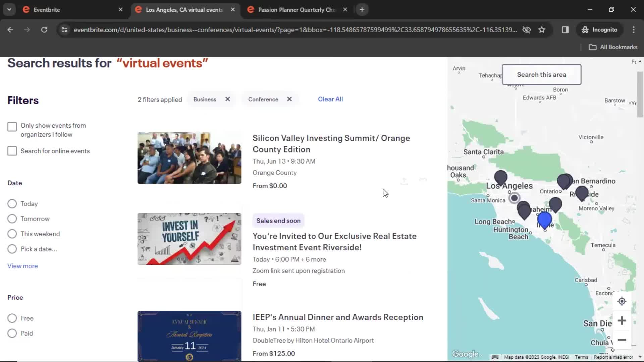Click the map pin below Ontario
The image size is (644, 362).
click(x=555, y=204)
